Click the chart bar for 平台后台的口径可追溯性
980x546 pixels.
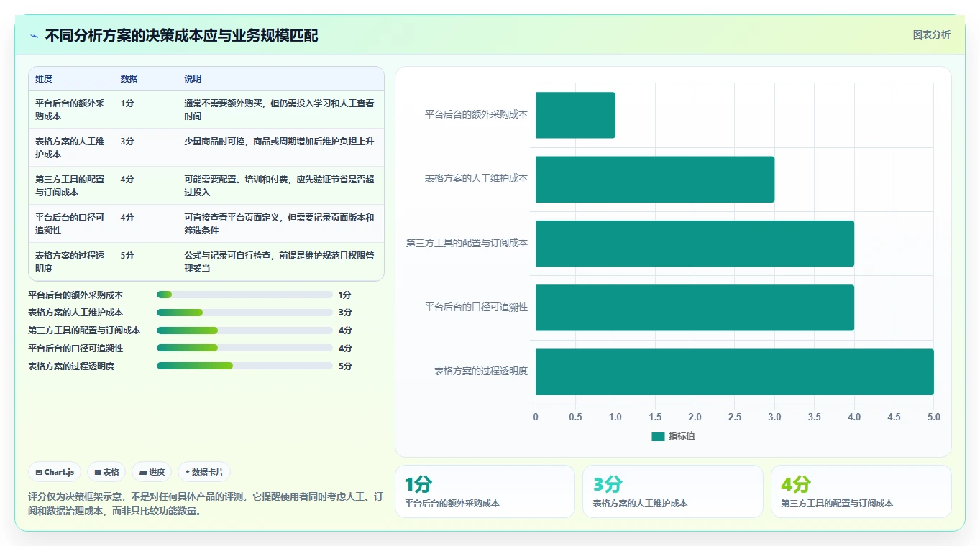point(695,307)
